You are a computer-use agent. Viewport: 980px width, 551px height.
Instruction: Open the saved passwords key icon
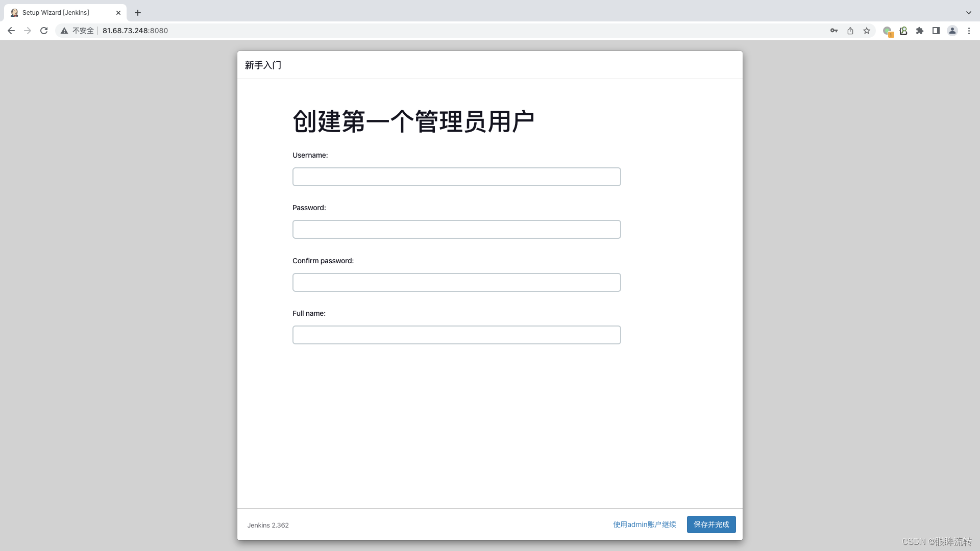pos(834,31)
